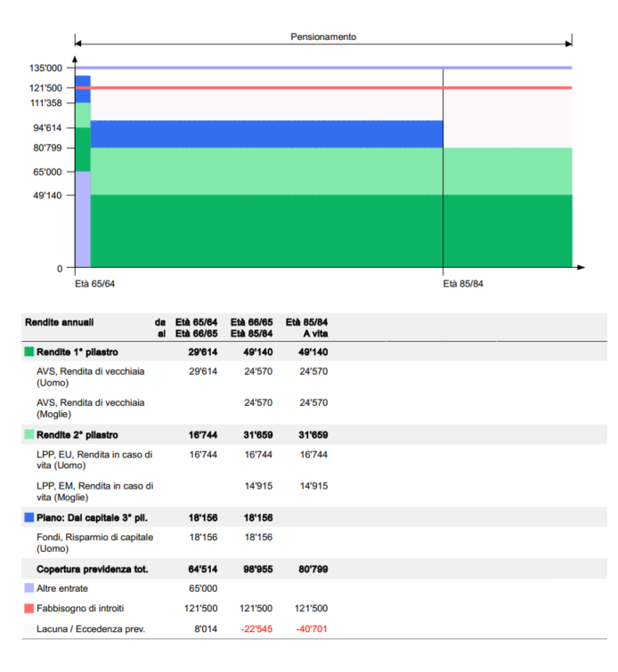Click the blue third-pillar bar in the chart
The image size is (618, 672).
pyautogui.click(x=266, y=134)
